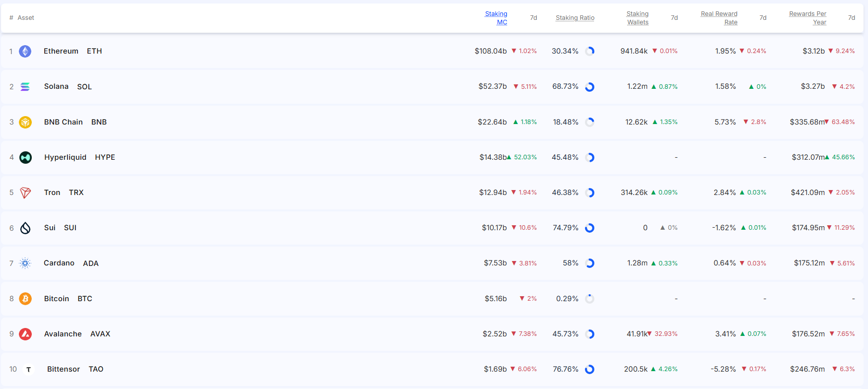Click the Hyperliquid logo icon
The height and width of the screenshot is (389, 868).
point(25,157)
